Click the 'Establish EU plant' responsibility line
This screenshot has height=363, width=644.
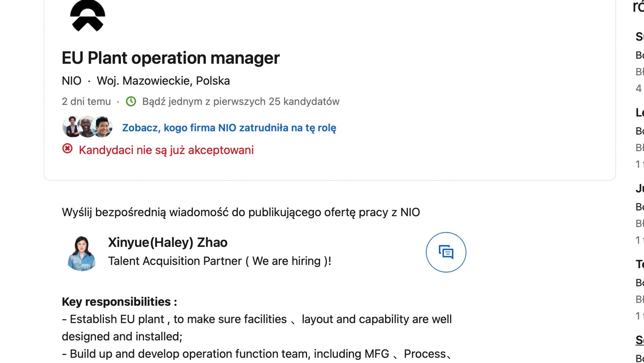point(257,328)
